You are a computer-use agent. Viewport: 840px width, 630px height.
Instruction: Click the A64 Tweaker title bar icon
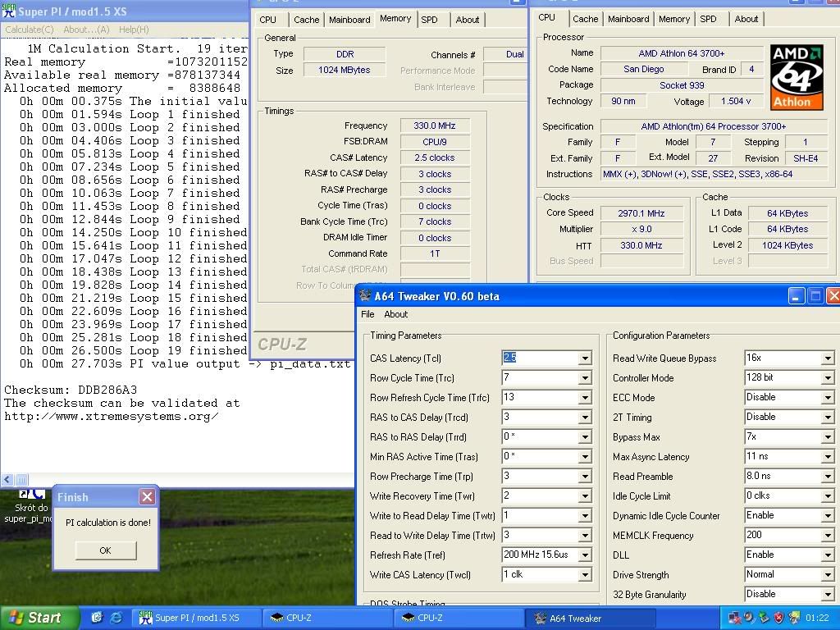(x=365, y=295)
